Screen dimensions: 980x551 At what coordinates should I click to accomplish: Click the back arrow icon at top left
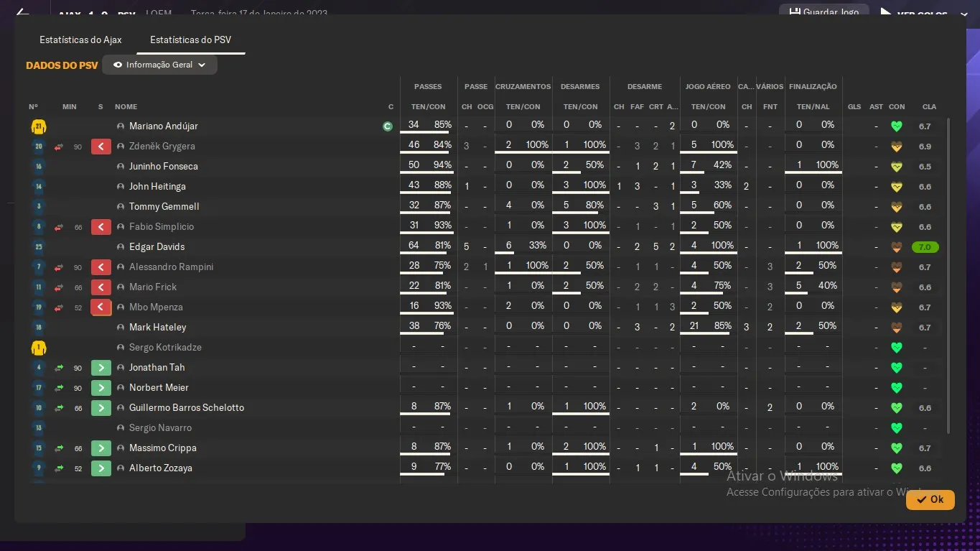pyautogui.click(x=22, y=12)
